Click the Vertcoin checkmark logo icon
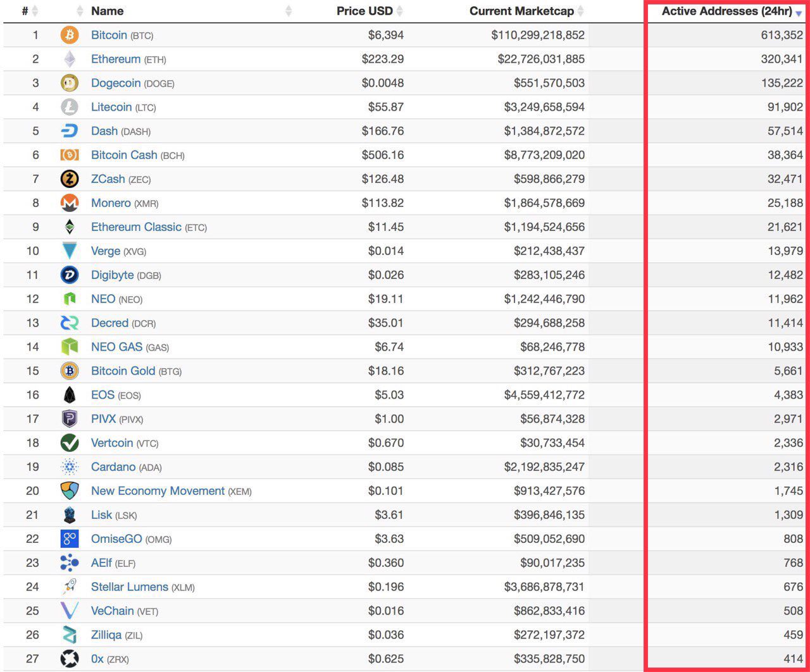This screenshot has height=672, width=810. click(x=70, y=443)
